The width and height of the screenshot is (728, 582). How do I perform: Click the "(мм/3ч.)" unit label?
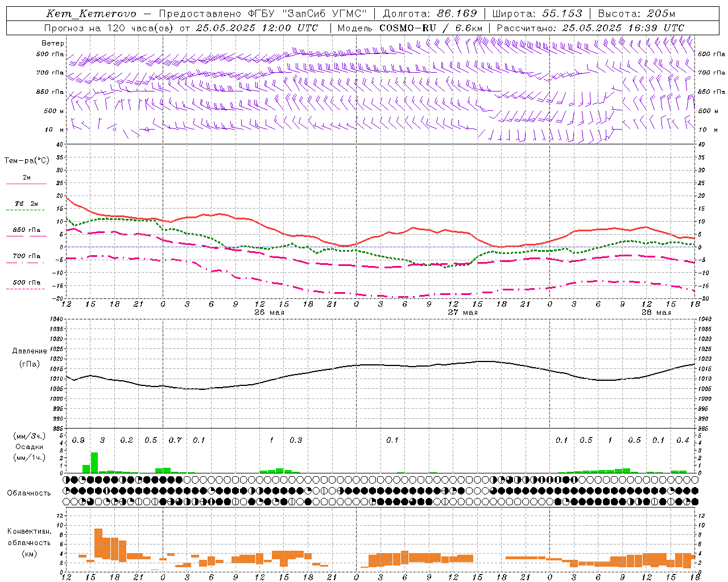[x=30, y=436]
